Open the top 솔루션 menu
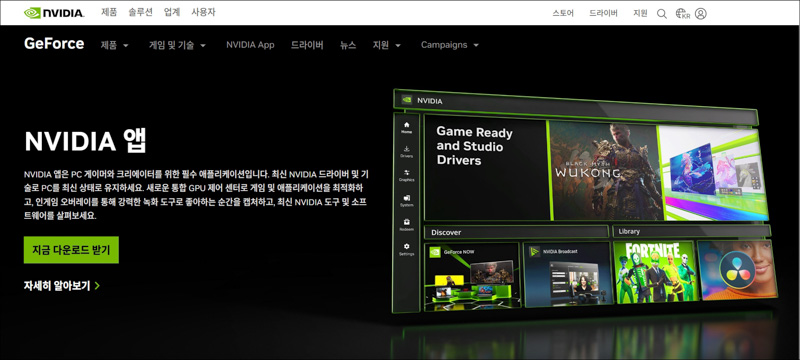This screenshot has width=800, height=360. [140, 12]
